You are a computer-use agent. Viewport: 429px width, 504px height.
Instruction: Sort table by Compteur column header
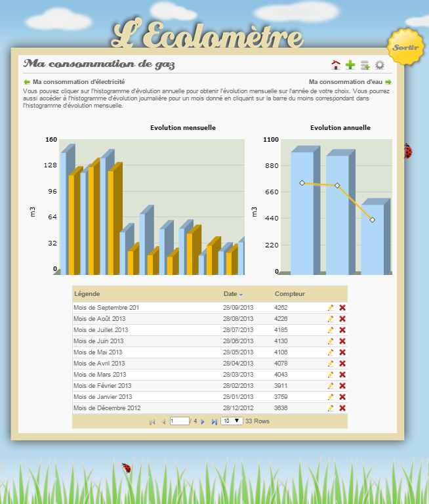point(290,294)
